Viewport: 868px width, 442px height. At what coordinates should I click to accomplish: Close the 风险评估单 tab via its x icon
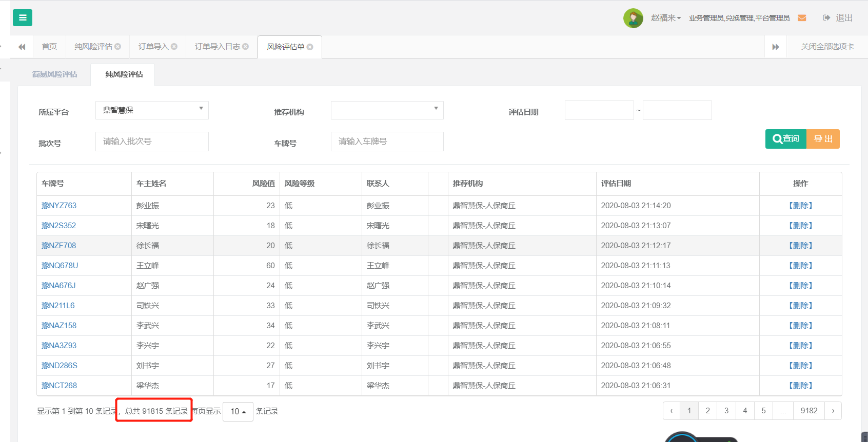tap(310, 47)
